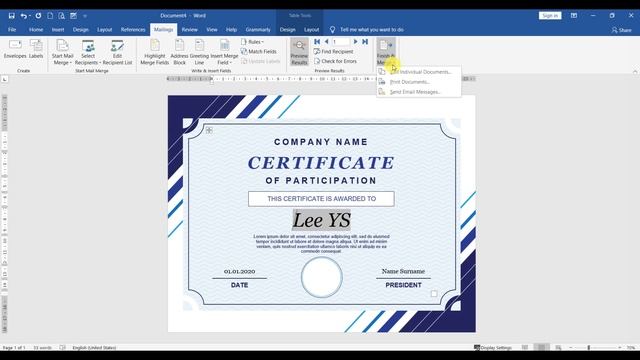Switch to the Insert tab
The width and height of the screenshot is (640, 360).
pyautogui.click(x=58, y=29)
